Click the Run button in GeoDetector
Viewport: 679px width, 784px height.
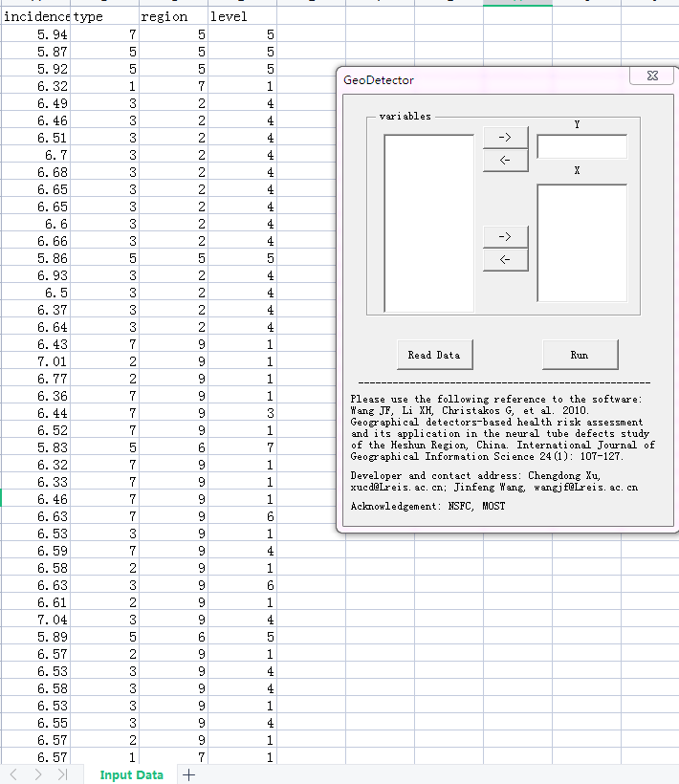click(580, 355)
